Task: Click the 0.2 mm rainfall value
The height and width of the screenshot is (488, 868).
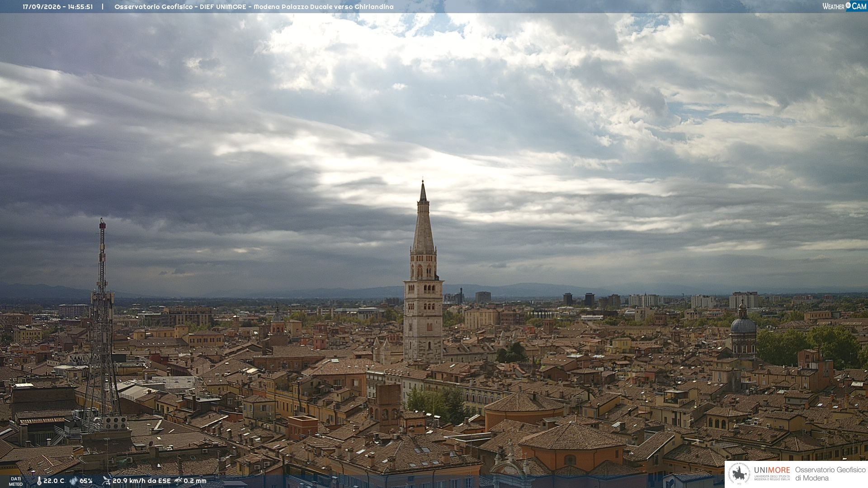Action: pos(195,481)
